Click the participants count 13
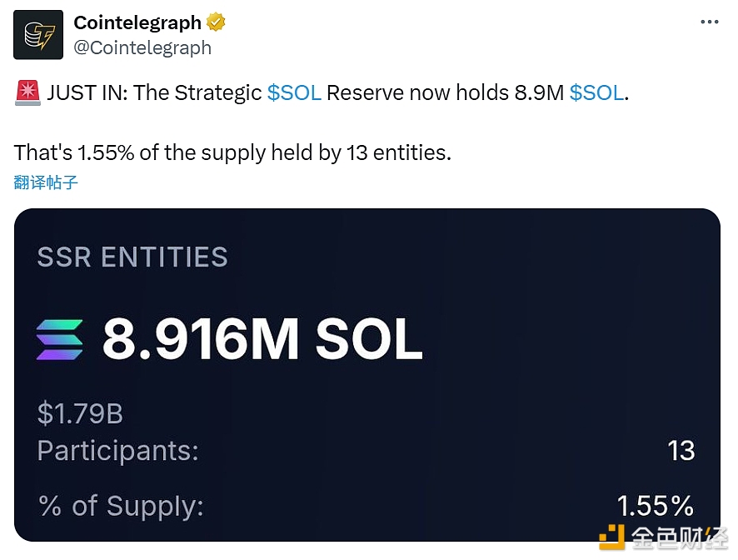This screenshot has width=738, height=560. tap(681, 451)
